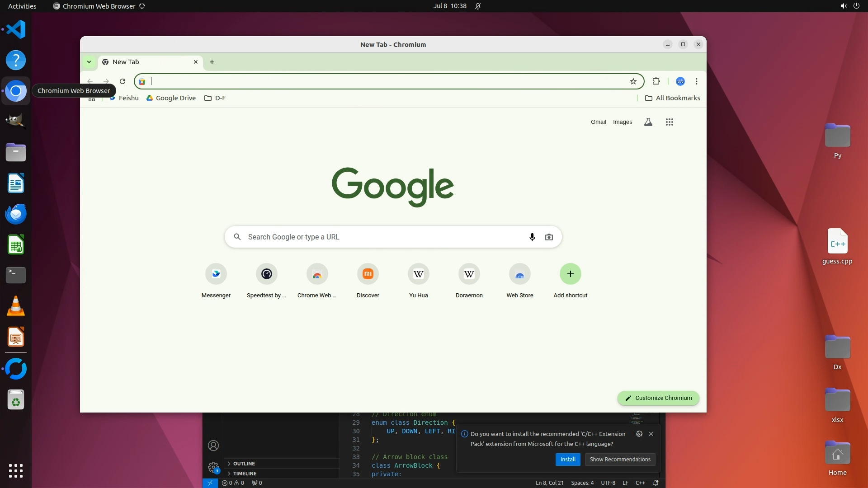This screenshot has height=488, width=868.
Task: Select the New Tab tab
Action: point(145,62)
